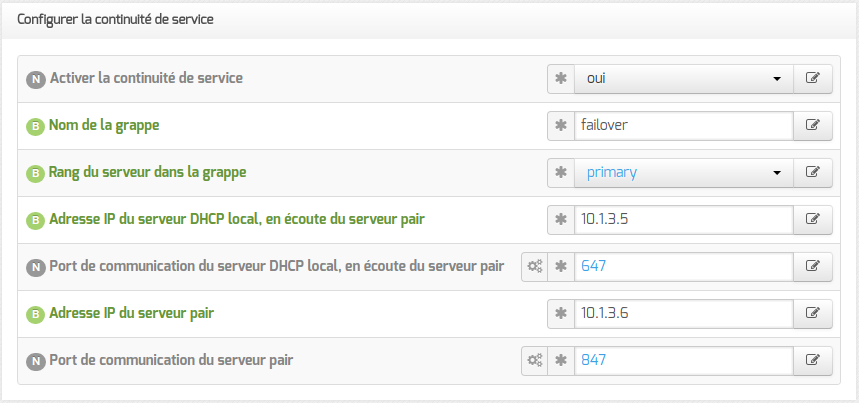Click edit icon for Rang du serveur dans la grappe

[x=813, y=173]
